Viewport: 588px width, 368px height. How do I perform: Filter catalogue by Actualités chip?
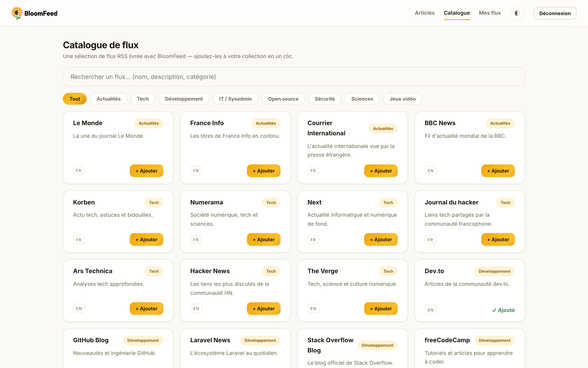(x=108, y=99)
